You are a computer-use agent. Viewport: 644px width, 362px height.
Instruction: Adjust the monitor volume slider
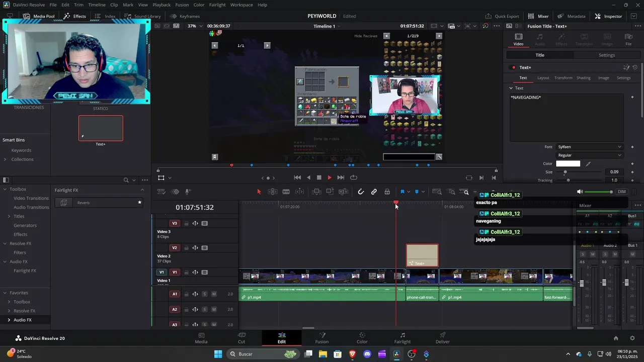[x=599, y=192]
